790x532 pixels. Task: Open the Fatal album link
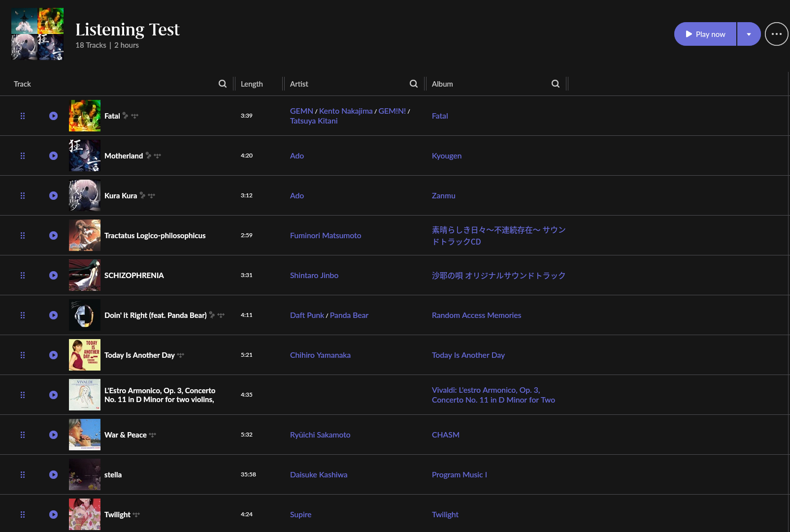point(440,116)
